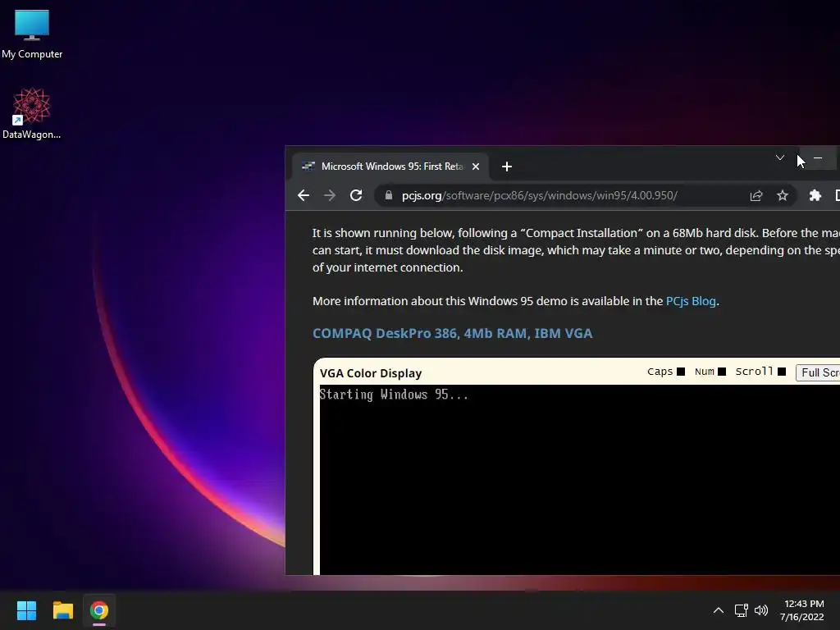Select the DataWagon desktop shortcut

32,114
